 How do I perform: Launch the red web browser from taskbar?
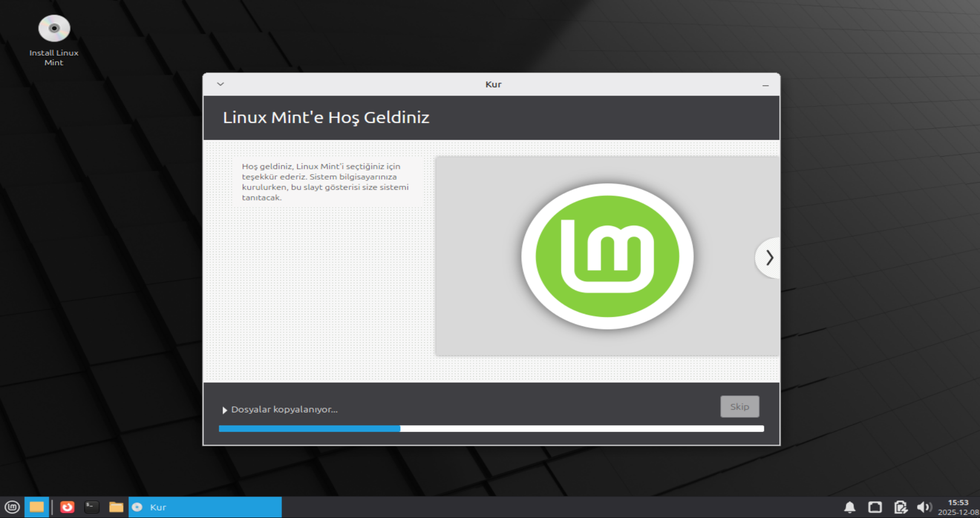point(67,507)
